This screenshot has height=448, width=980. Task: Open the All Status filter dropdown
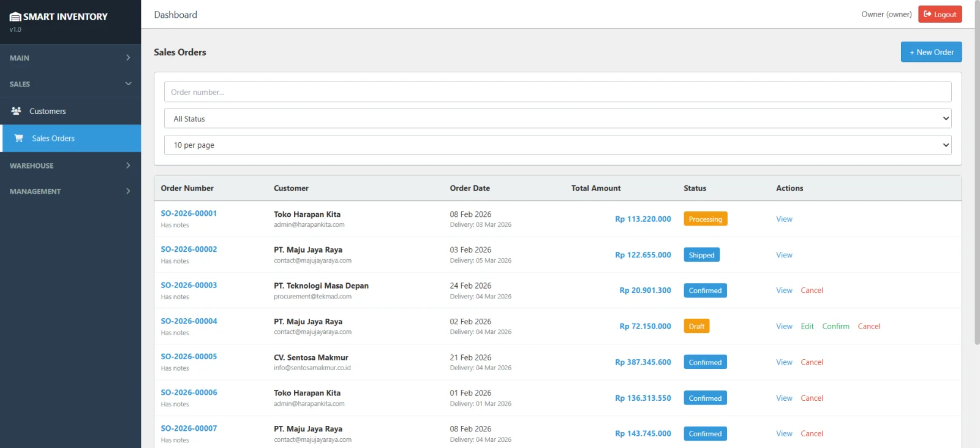click(557, 119)
